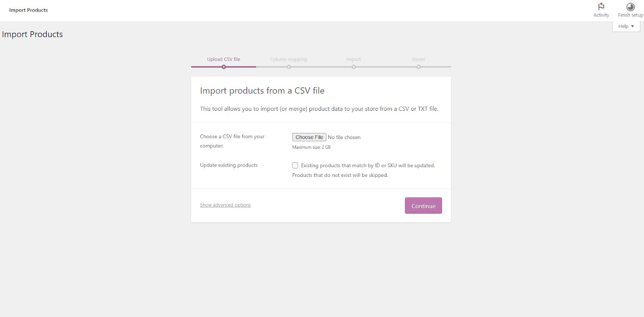Open Finish setup from the top bar
This screenshot has height=317, width=644.
[630, 10]
